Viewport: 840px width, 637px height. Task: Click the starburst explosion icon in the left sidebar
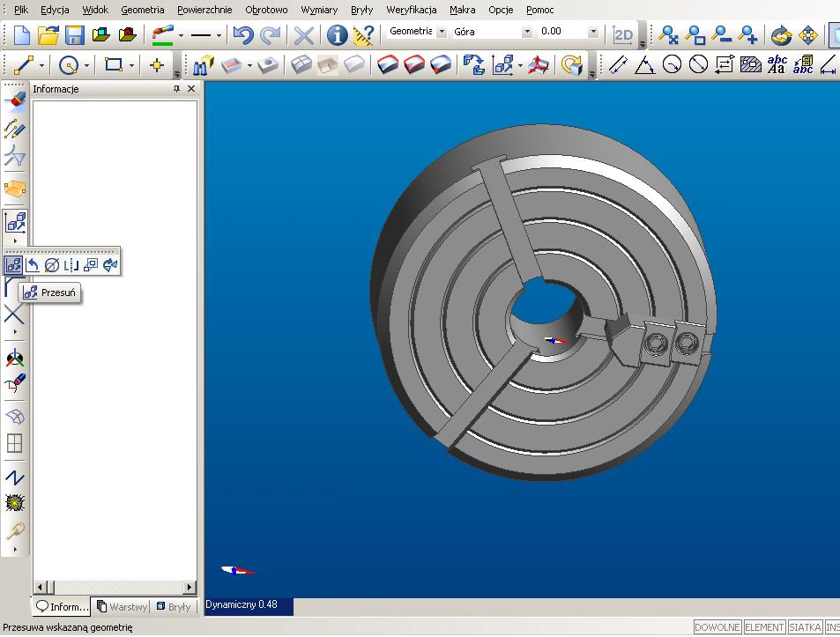(x=14, y=503)
